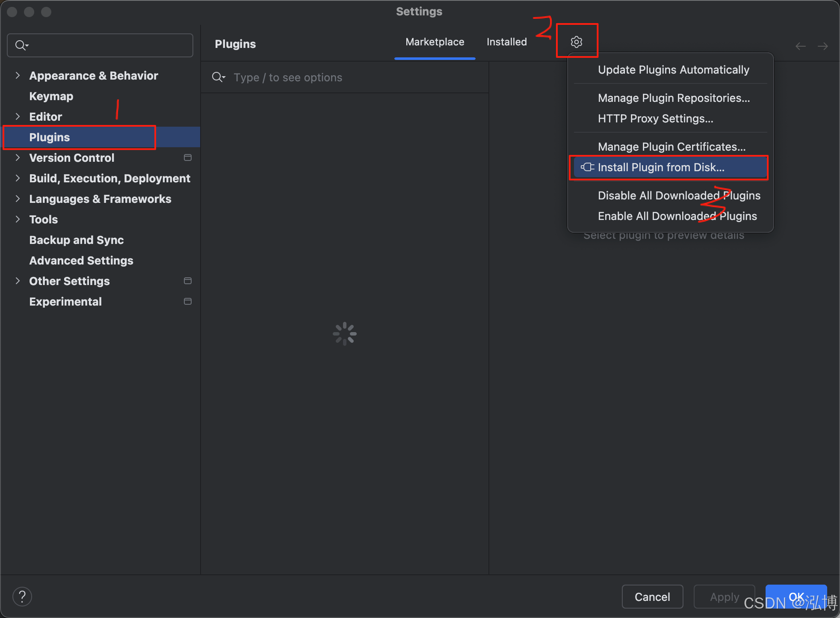Open Manage Plugin Repositories menu item
840x618 pixels.
[674, 98]
